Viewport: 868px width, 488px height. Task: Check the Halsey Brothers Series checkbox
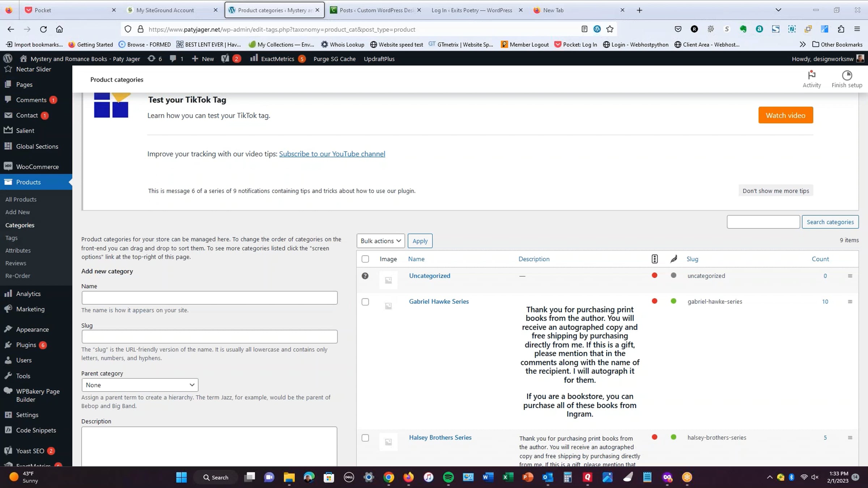365,438
